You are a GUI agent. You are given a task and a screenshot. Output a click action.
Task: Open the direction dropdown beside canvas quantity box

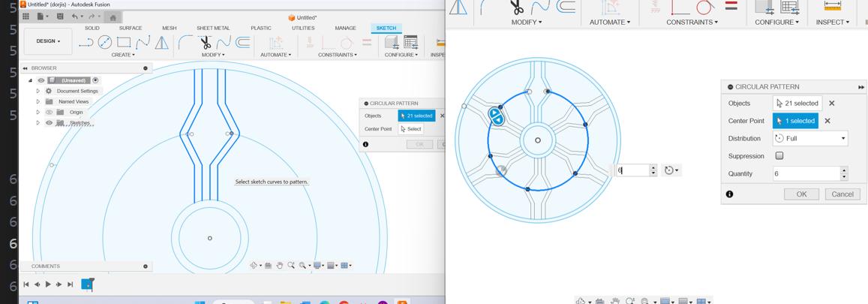(x=671, y=170)
